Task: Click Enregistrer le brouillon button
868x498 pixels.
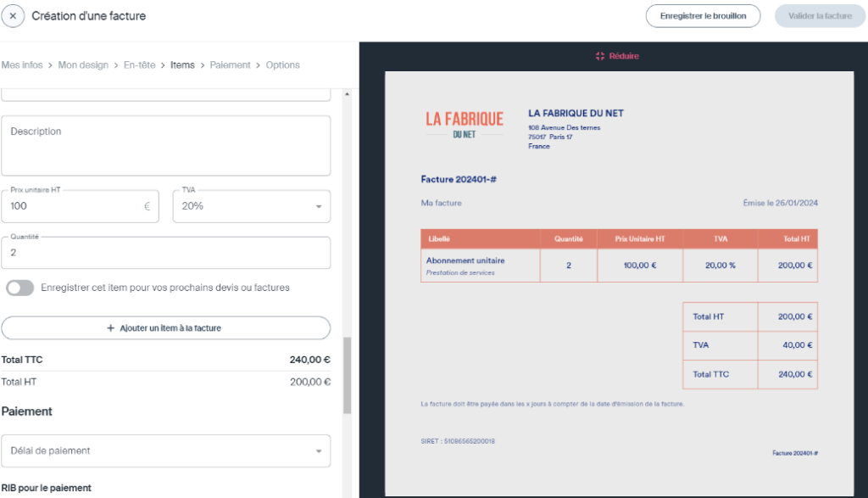Action: click(x=703, y=16)
